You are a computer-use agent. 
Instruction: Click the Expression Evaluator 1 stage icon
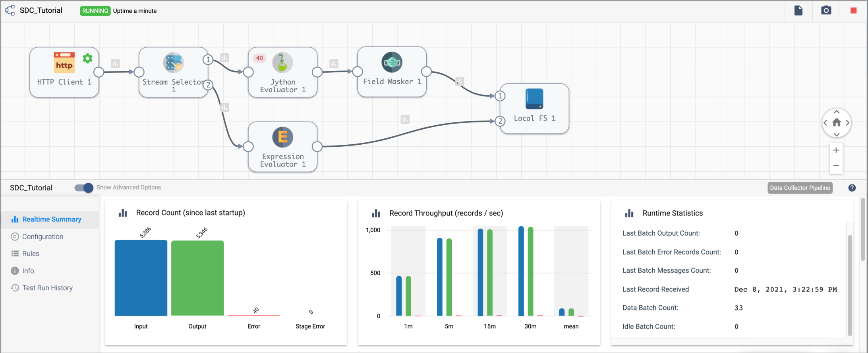click(282, 137)
